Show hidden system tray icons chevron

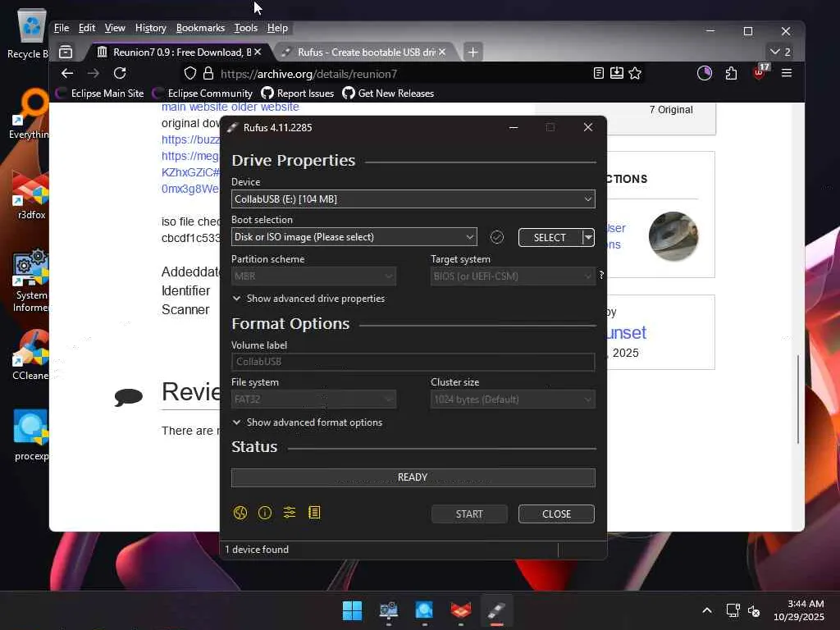[x=707, y=610]
